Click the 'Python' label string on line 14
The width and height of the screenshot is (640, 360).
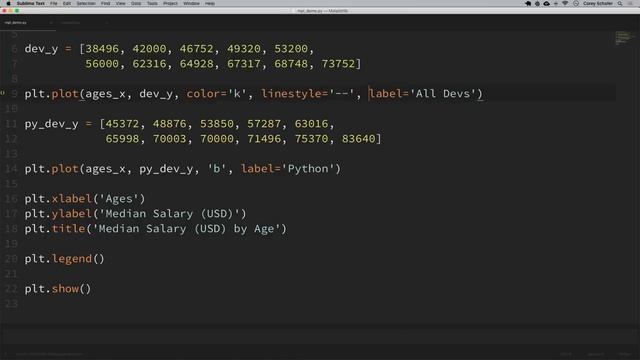coord(308,169)
